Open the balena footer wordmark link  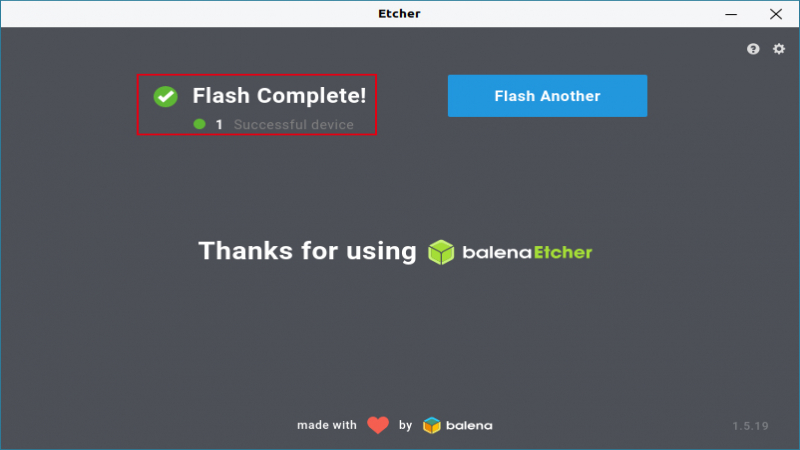point(469,426)
